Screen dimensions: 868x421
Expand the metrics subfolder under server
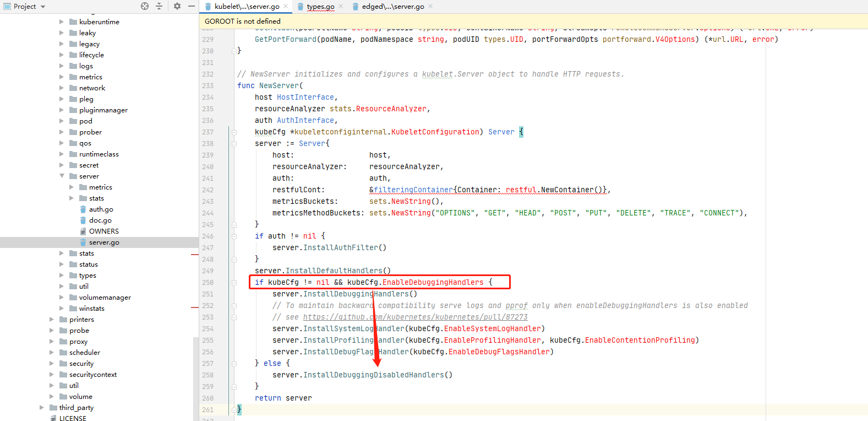coord(72,187)
